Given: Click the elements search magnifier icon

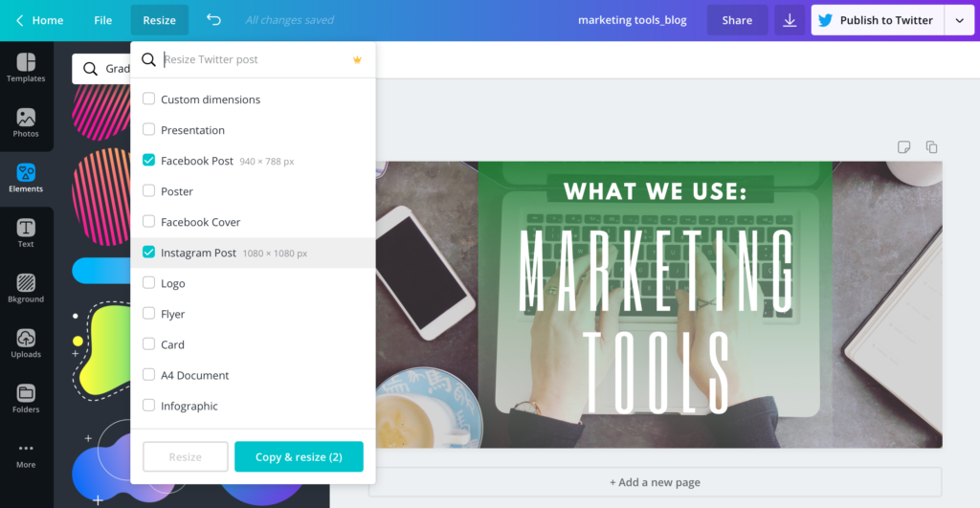Looking at the screenshot, I should (x=90, y=68).
